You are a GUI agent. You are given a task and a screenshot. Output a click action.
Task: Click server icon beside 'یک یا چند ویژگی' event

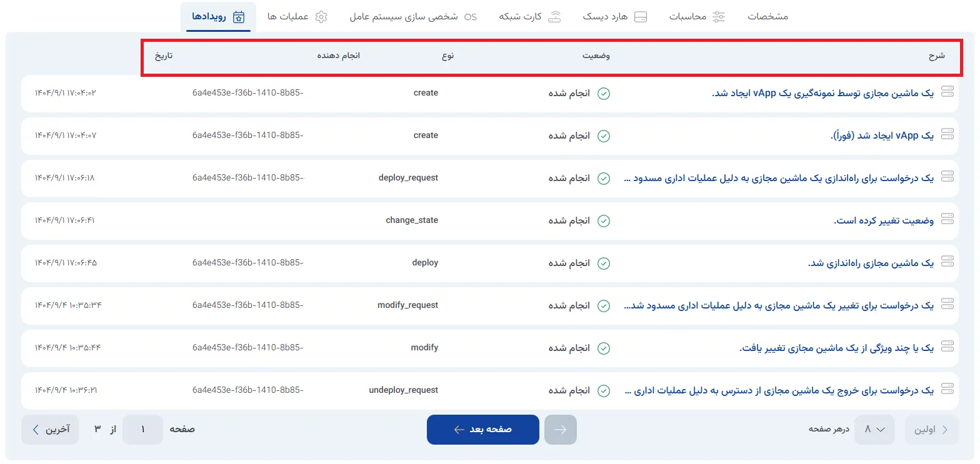click(x=947, y=346)
